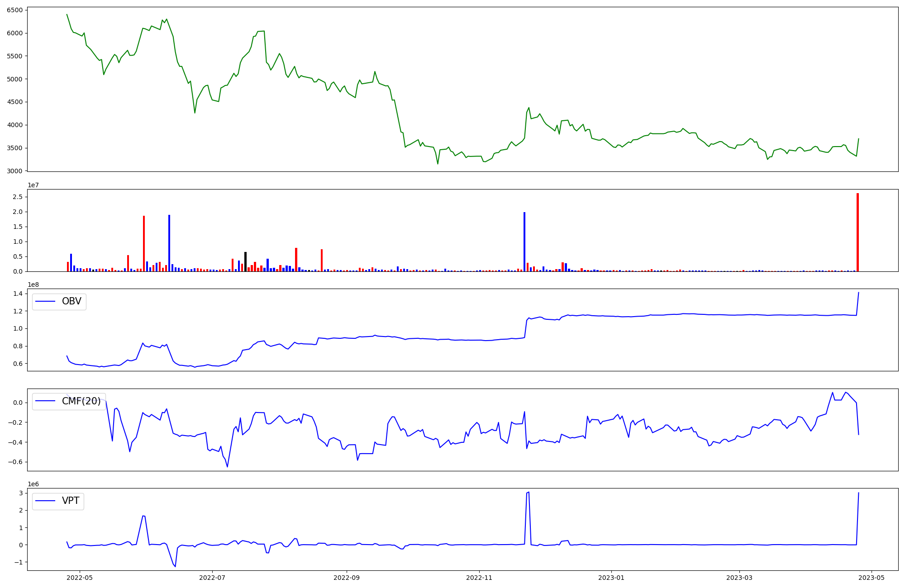The width and height of the screenshot is (905, 588).
Task: Click the VPT legend label
Action: coord(71,501)
